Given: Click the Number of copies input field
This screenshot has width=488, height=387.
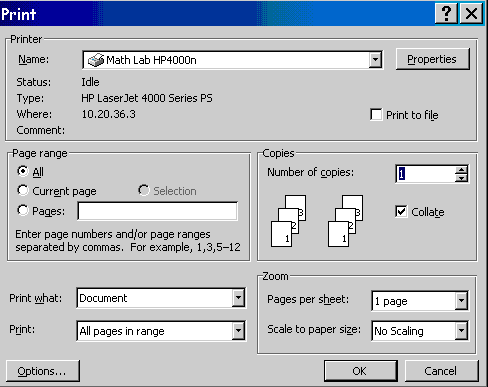Looking at the screenshot, I should 426,174.
